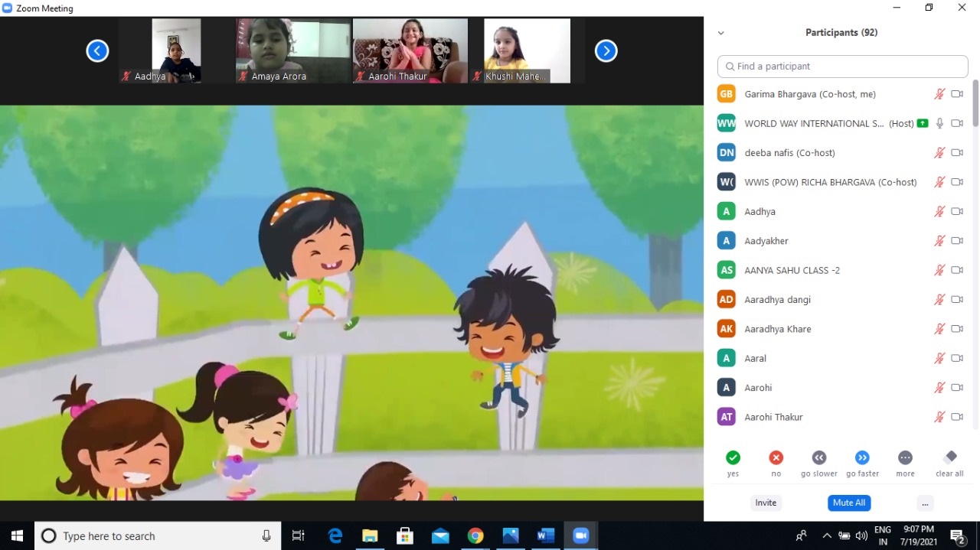Click the next video thumbnails arrow

606,51
